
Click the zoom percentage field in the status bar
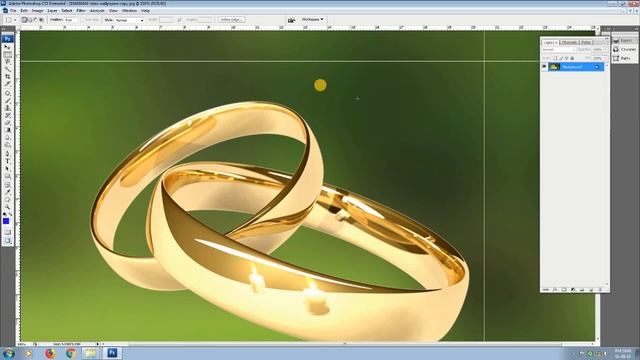[x=24, y=344]
